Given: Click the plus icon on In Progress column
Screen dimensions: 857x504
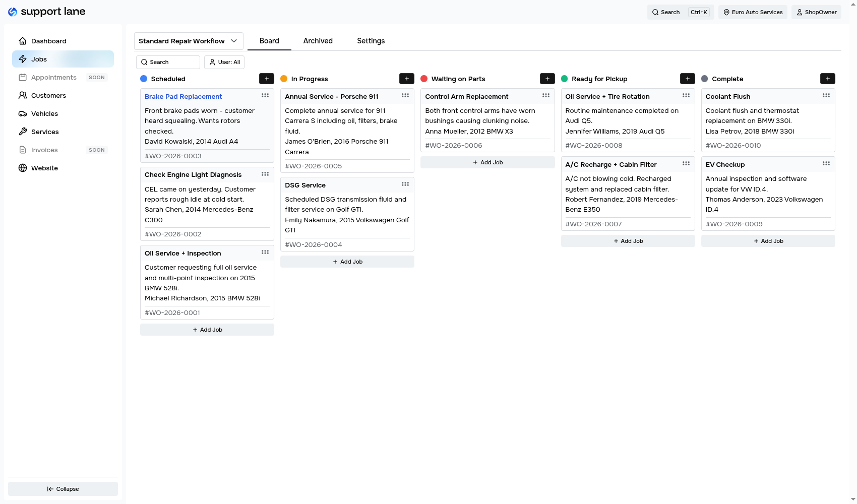Looking at the screenshot, I should click(x=407, y=79).
